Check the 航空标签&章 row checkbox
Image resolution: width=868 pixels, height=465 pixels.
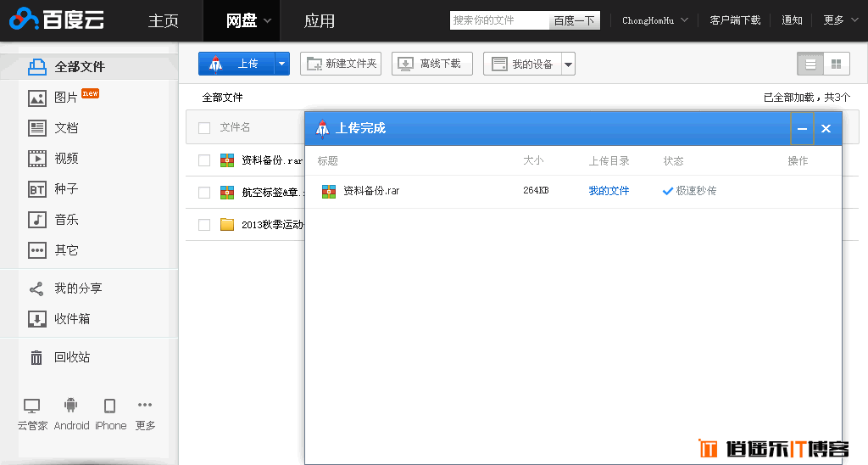(x=204, y=193)
